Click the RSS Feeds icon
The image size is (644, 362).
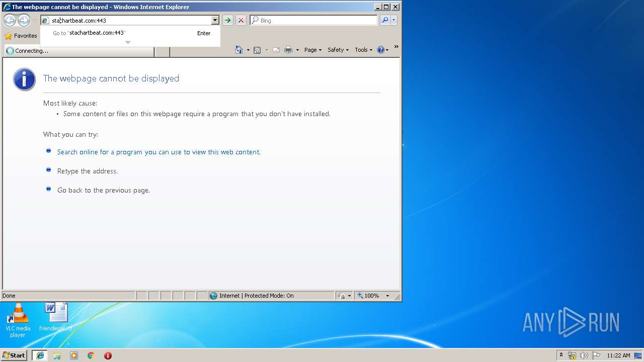(257, 50)
